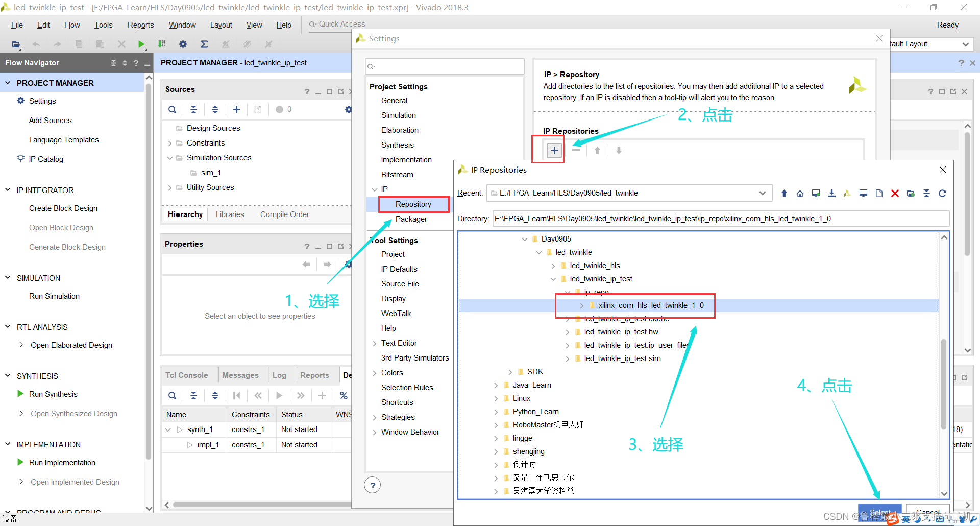
Task: Click the Sigma reports icon in main toolbar
Action: pos(204,44)
